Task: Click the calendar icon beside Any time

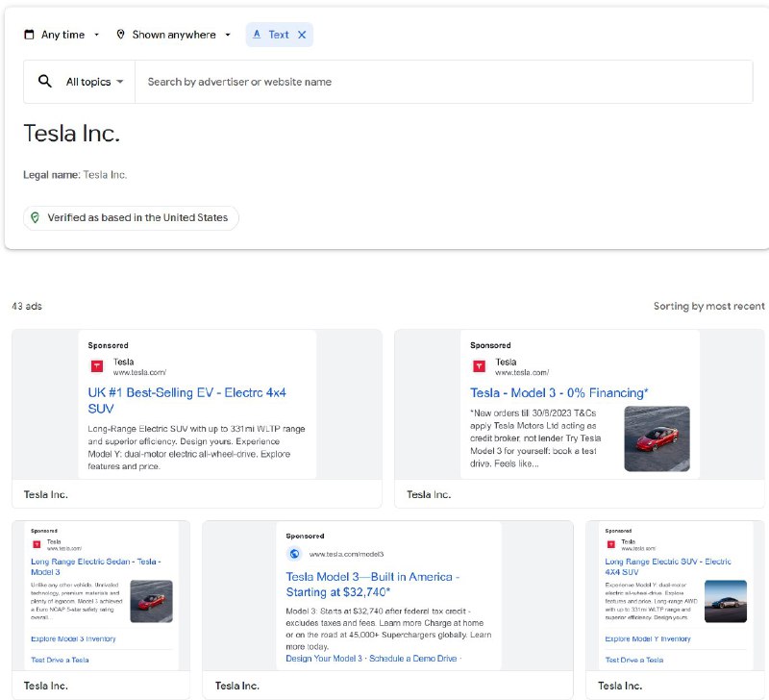Action: coord(30,35)
